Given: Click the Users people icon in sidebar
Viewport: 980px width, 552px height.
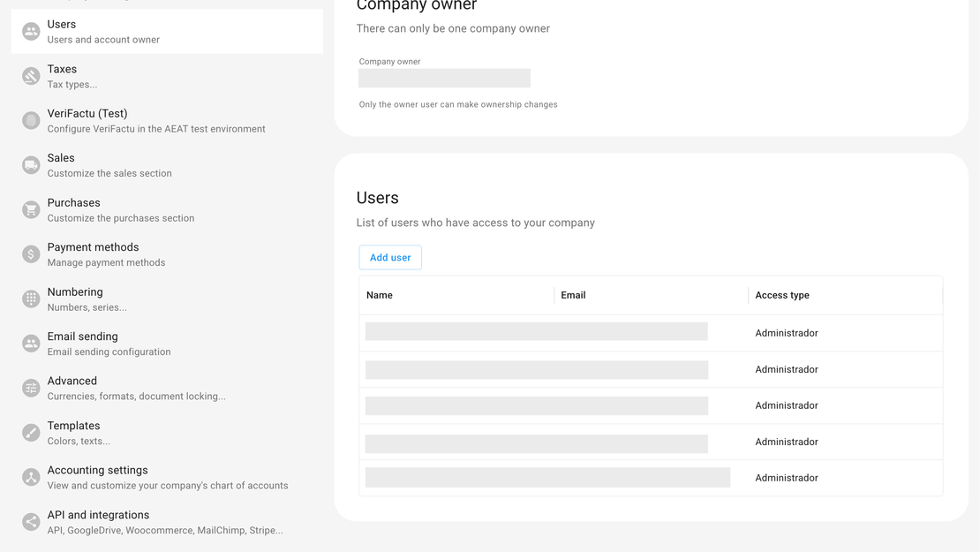Looking at the screenshot, I should pyautogui.click(x=31, y=32).
